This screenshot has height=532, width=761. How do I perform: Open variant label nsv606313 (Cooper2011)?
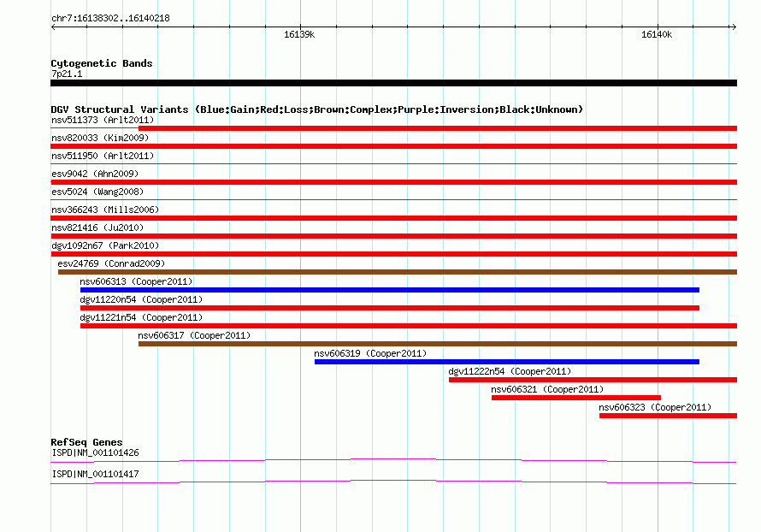coord(136,281)
